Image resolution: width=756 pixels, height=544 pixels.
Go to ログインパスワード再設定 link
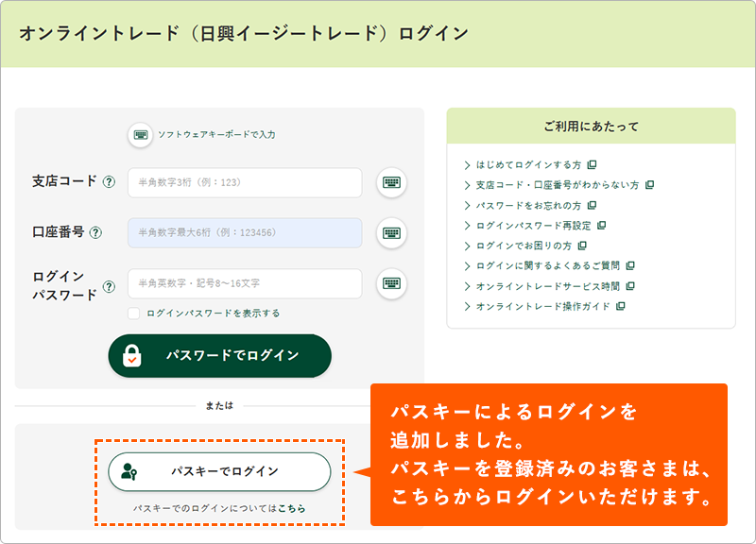tap(533, 226)
